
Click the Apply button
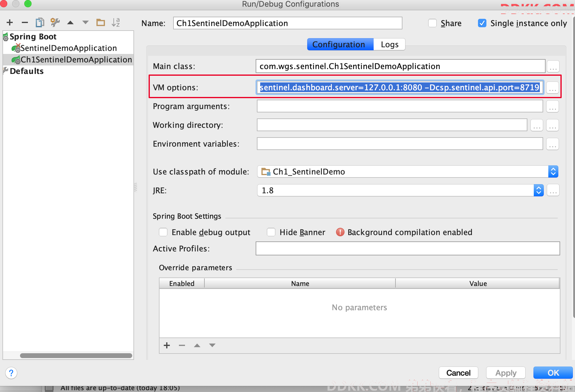point(506,373)
